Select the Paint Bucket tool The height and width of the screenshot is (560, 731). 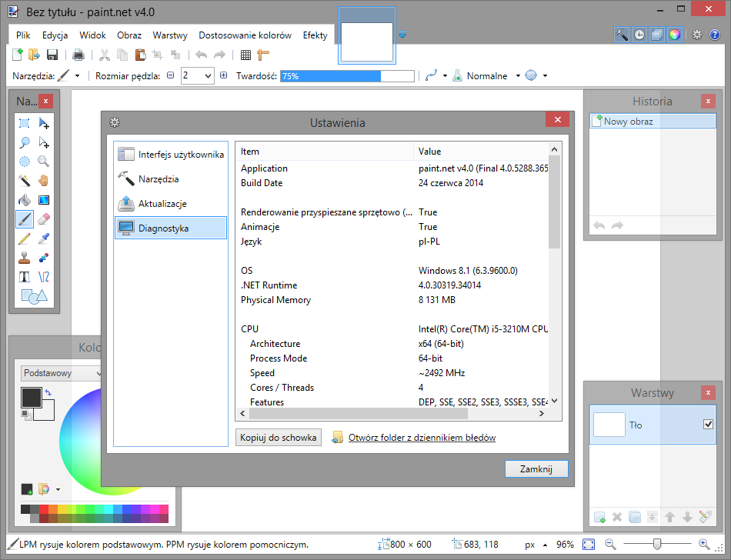tap(25, 200)
